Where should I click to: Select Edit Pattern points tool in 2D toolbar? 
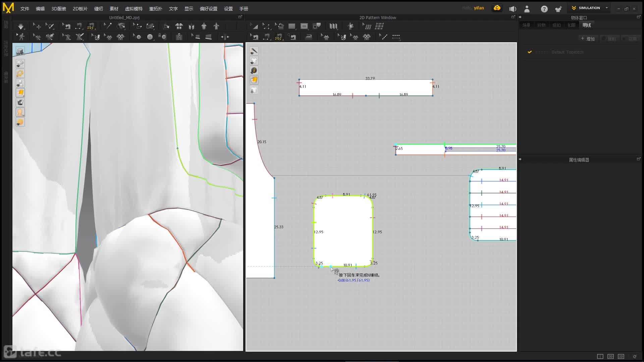point(266,26)
